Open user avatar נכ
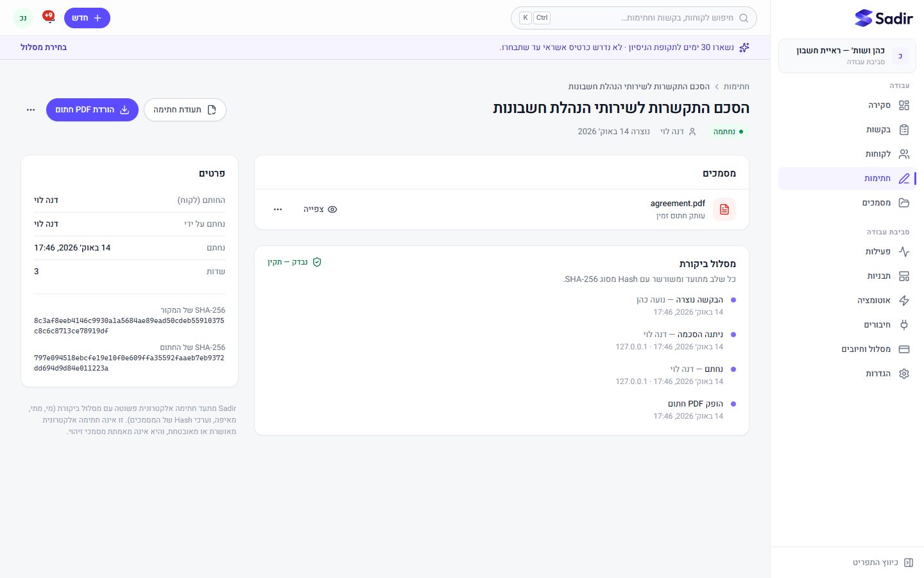The image size is (924, 578). point(23,18)
